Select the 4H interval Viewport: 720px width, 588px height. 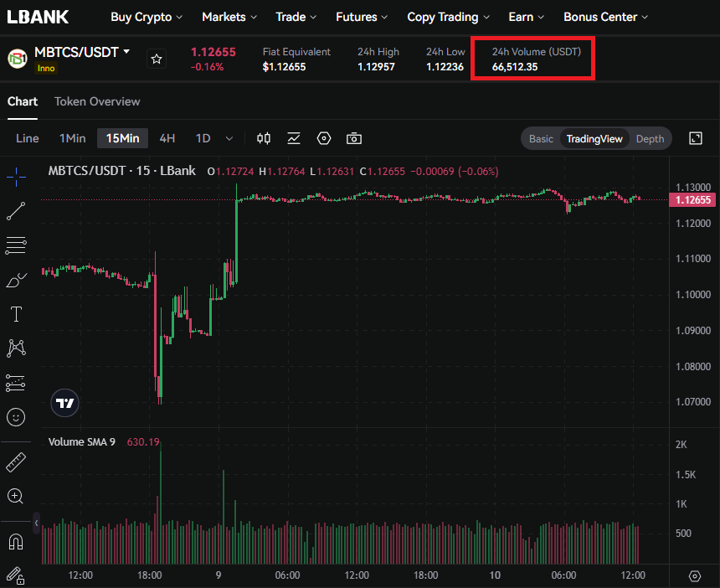click(167, 138)
